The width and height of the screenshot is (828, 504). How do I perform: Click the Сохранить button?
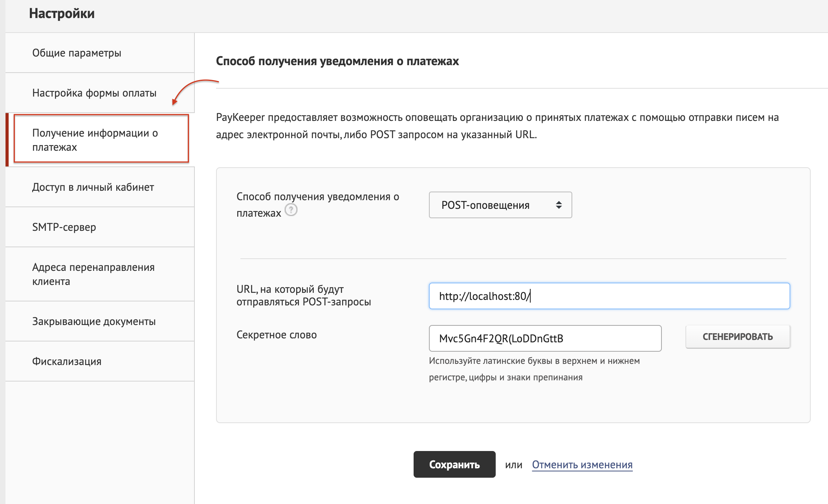(454, 464)
